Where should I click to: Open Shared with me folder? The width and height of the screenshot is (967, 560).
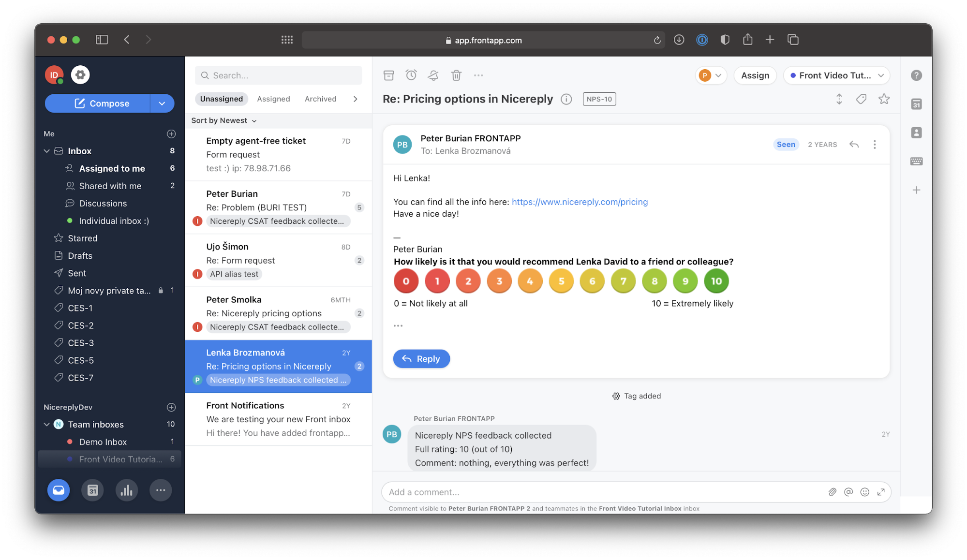click(x=110, y=186)
